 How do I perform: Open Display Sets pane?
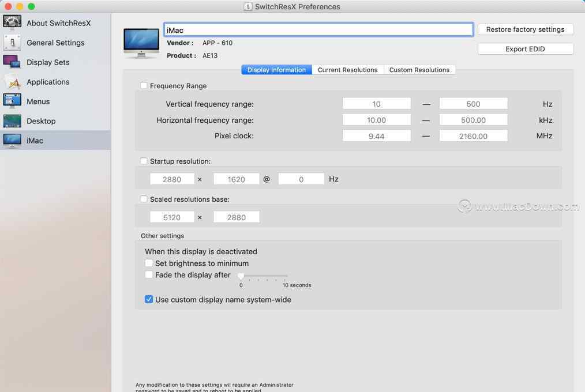coord(48,62)
